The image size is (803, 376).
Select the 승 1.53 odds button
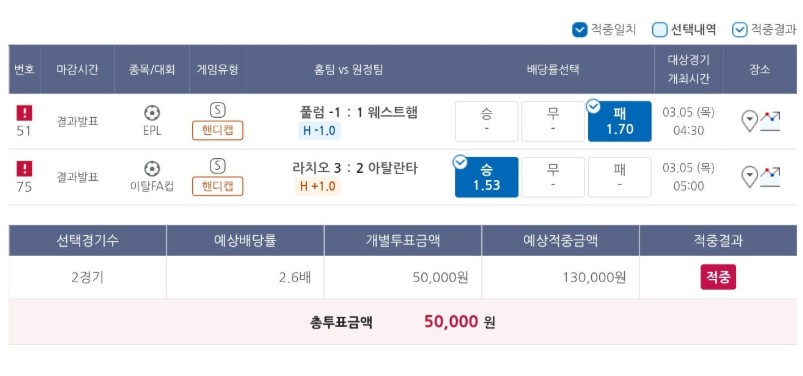pyautogui.click(x=487, y=177)
